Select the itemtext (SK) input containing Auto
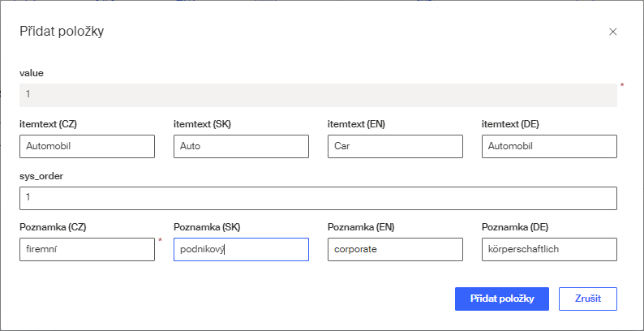This screenshot has width=644, height=331. tap(241, 146)
